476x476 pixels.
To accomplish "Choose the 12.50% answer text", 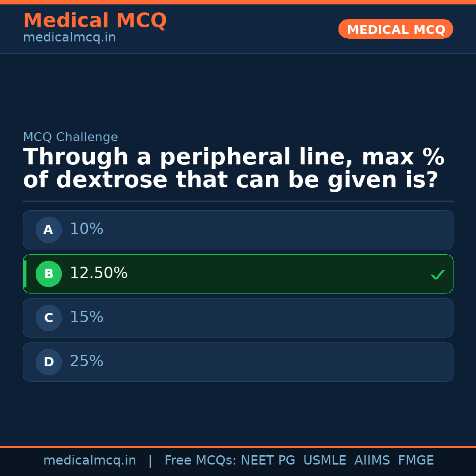I will click(99, 273).
